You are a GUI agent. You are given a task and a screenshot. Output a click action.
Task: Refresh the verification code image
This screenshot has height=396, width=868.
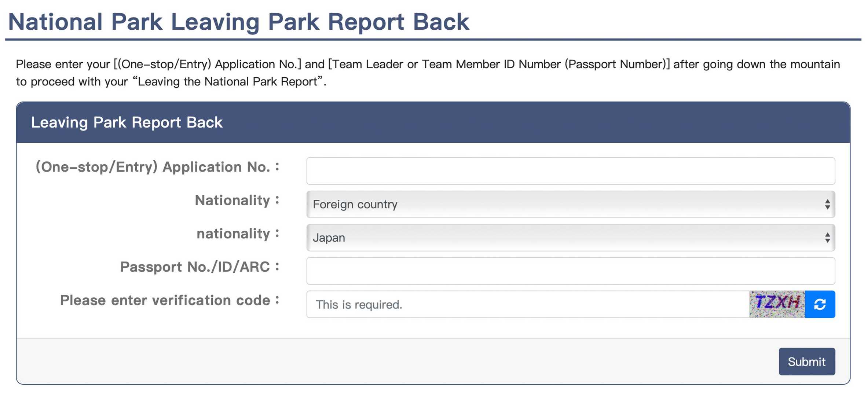[x=820, y=304]
